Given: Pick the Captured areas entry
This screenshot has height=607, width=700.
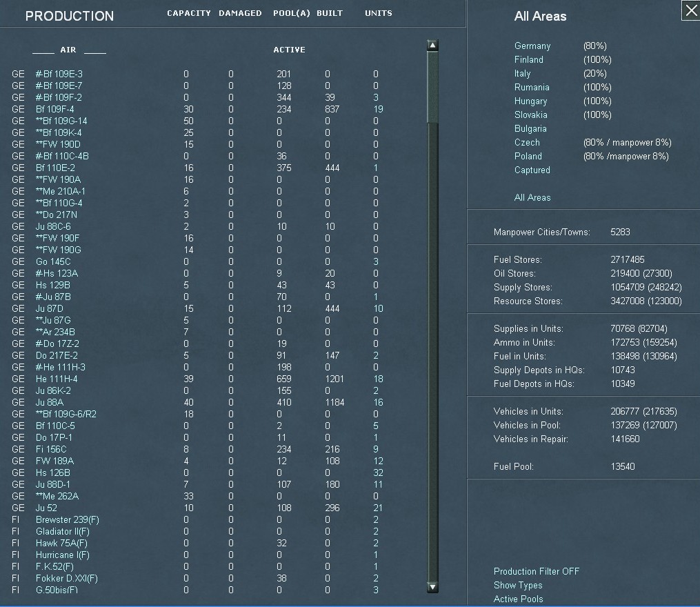Looking at the screenshot, I should coord(532,170).
